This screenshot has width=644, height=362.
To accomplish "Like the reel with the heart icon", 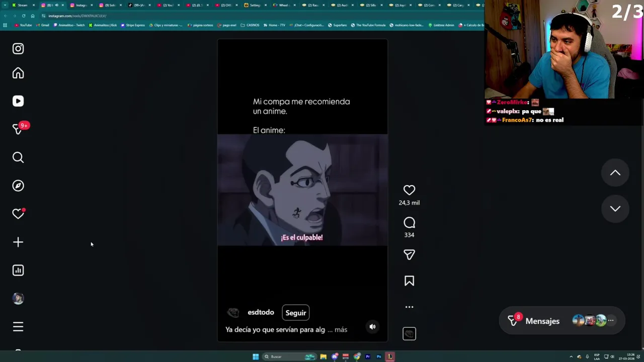I will point(409,190).
